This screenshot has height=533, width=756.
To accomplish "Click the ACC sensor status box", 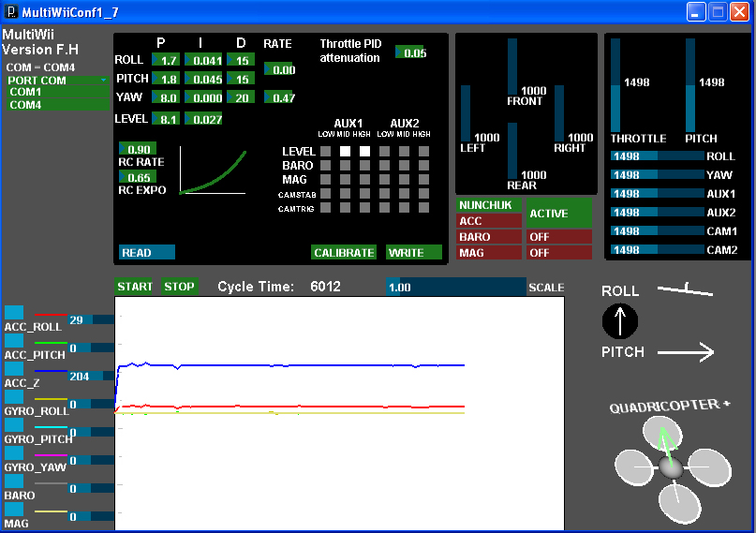I will point(489,221).
